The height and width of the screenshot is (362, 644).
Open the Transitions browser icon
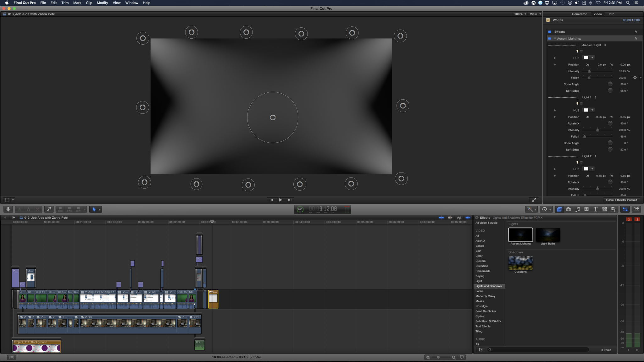pos(586,209)
